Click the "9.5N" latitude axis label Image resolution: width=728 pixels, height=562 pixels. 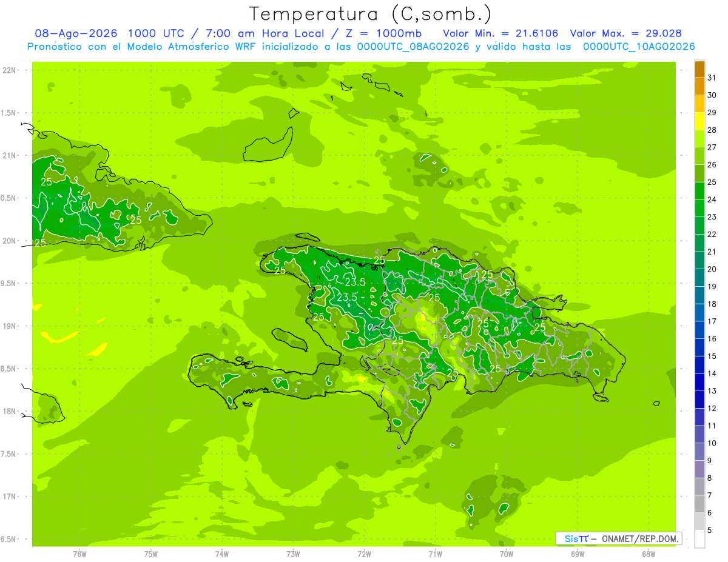pyautogui.click(x=9, y=283)
